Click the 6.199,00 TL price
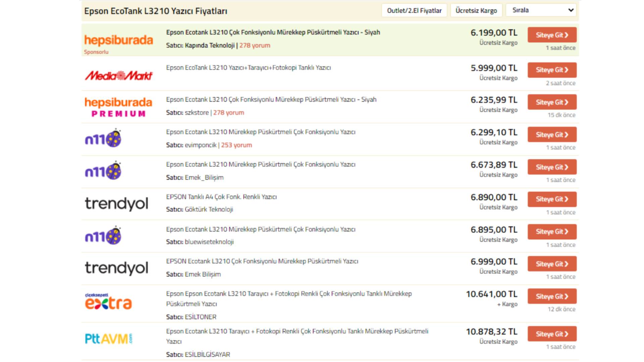The height and width of the screenshot is (362, 644). click(x=494, y=33)
